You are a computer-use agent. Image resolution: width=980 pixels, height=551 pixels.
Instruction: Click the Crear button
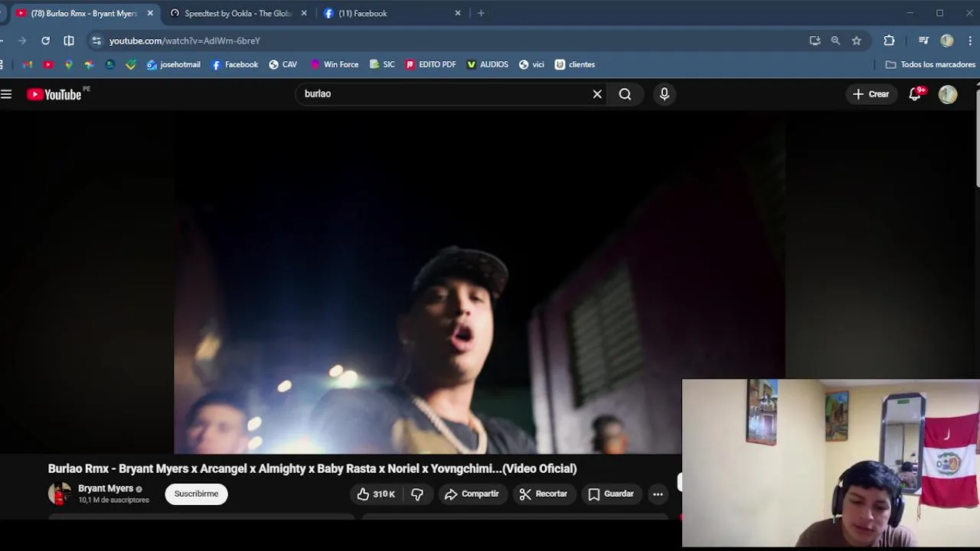click(x=871, y=94)
